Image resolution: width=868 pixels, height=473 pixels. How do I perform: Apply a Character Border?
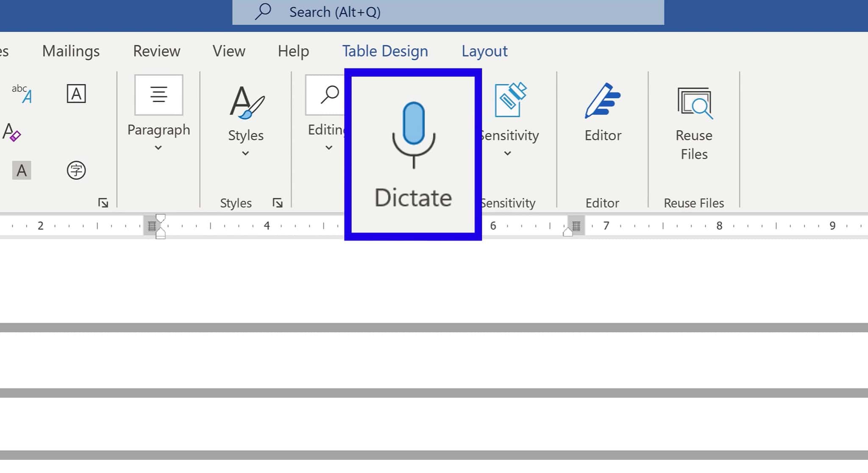point(77,93)
